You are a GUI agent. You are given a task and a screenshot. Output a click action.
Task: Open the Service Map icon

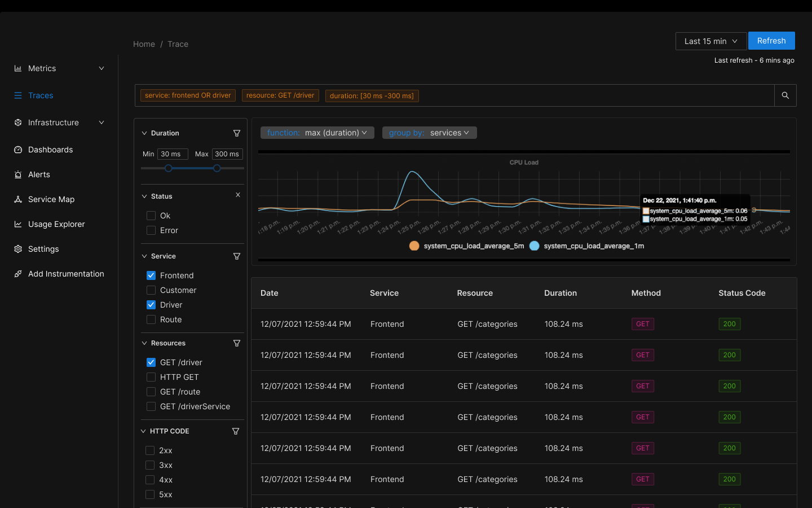coord(17,199)
